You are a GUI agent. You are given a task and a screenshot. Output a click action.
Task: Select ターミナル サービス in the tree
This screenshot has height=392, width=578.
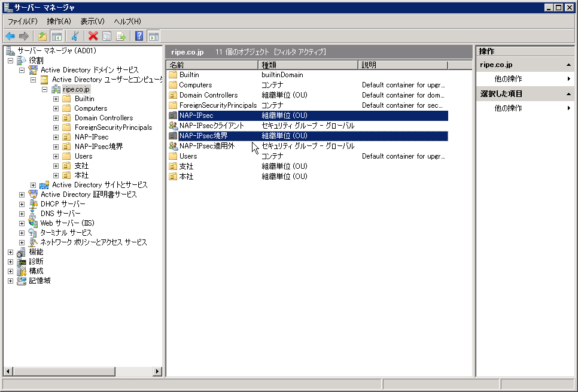coord(66,233)
